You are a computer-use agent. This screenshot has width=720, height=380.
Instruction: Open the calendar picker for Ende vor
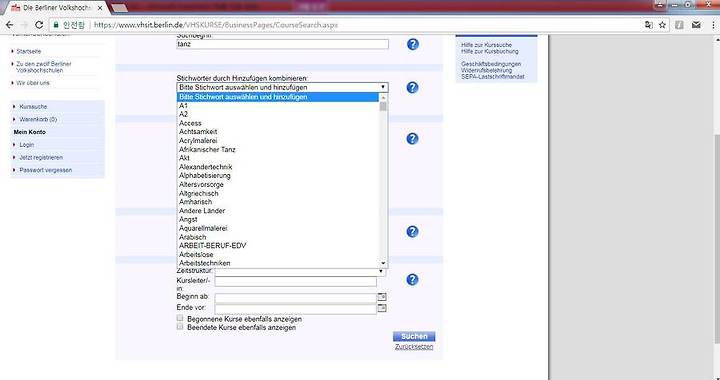coord(382,308)
